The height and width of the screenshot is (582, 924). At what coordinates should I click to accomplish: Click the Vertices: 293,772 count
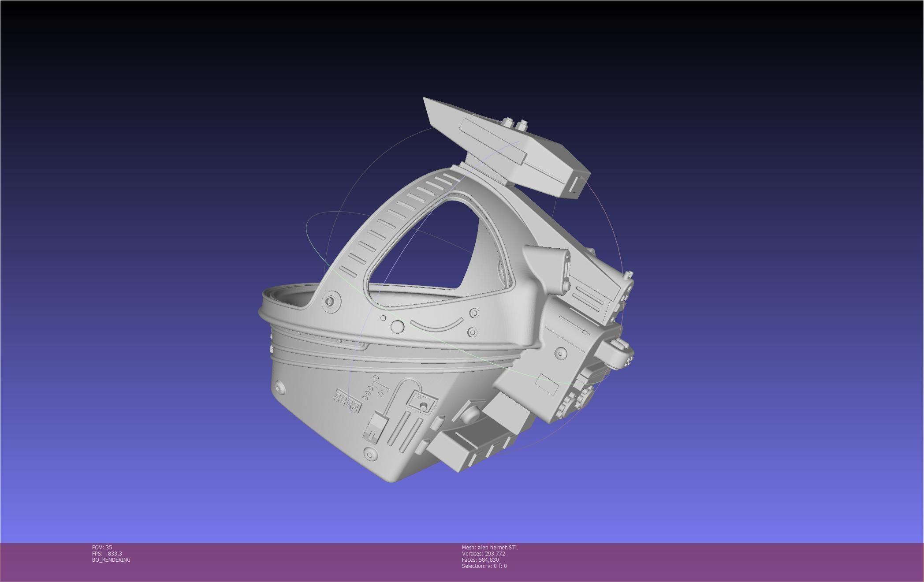pos(483,553)
